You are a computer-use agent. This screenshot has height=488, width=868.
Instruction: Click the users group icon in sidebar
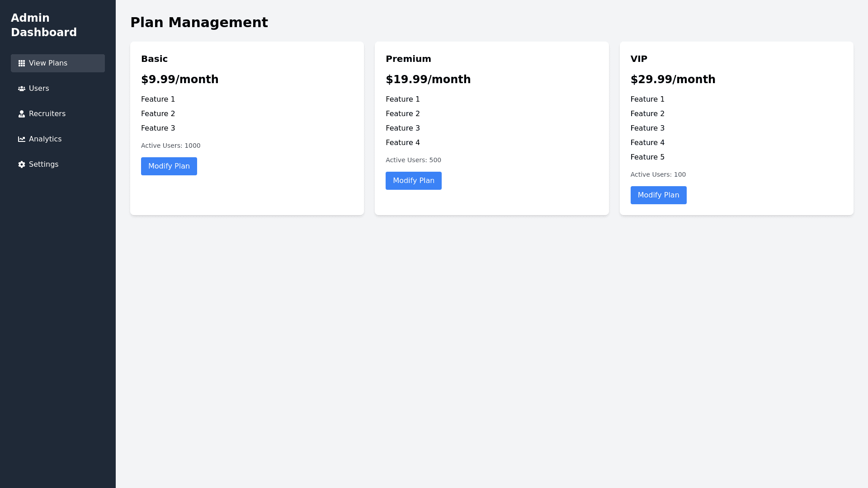[22, 89]
